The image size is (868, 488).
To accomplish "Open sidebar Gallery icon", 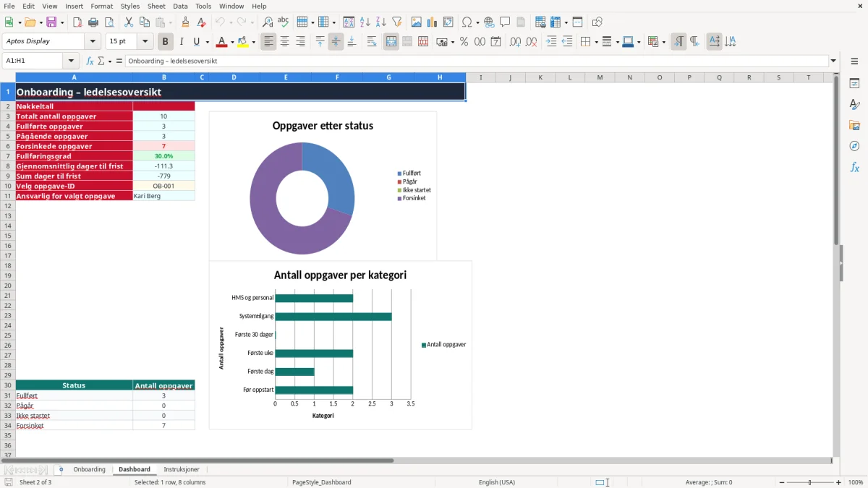I will click(x=854, y=125).
